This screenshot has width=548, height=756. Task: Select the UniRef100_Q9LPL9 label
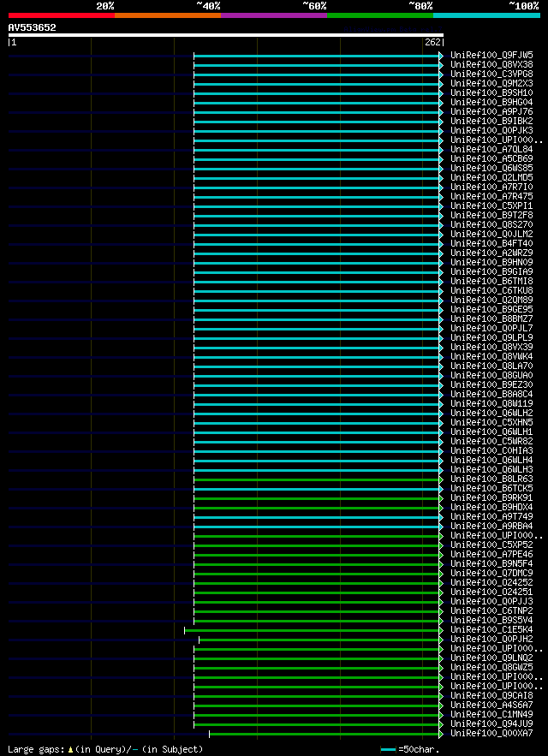[491, 337]
